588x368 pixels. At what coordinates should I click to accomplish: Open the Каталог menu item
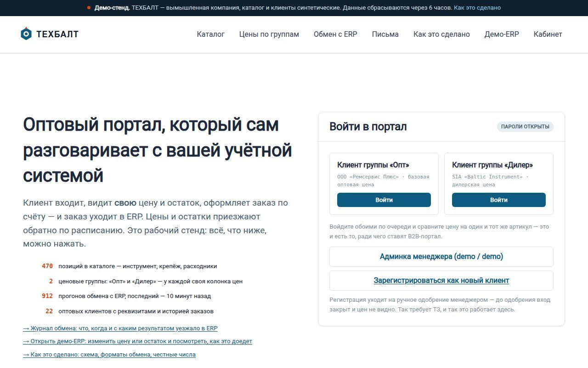pos(210,34)
